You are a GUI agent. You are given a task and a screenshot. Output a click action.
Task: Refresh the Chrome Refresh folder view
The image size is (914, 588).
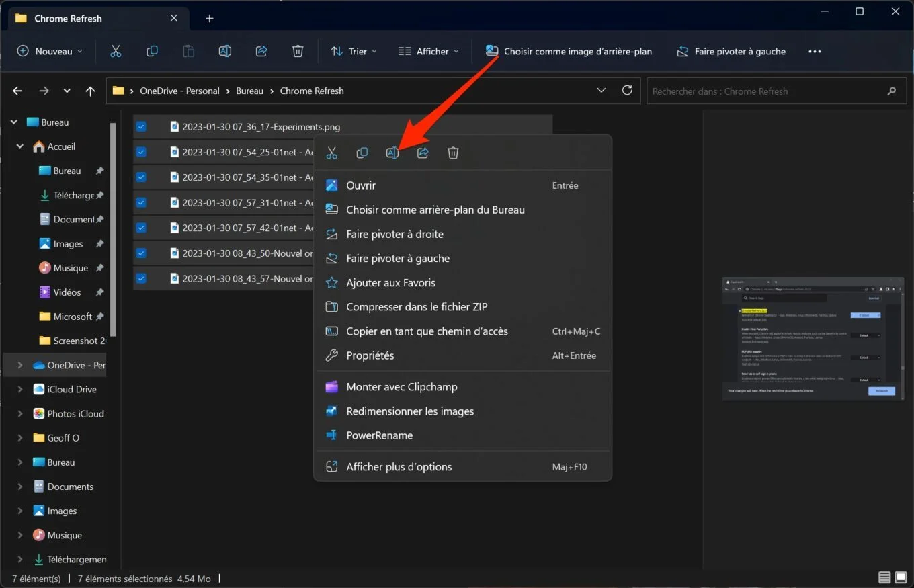click(627, 90)
